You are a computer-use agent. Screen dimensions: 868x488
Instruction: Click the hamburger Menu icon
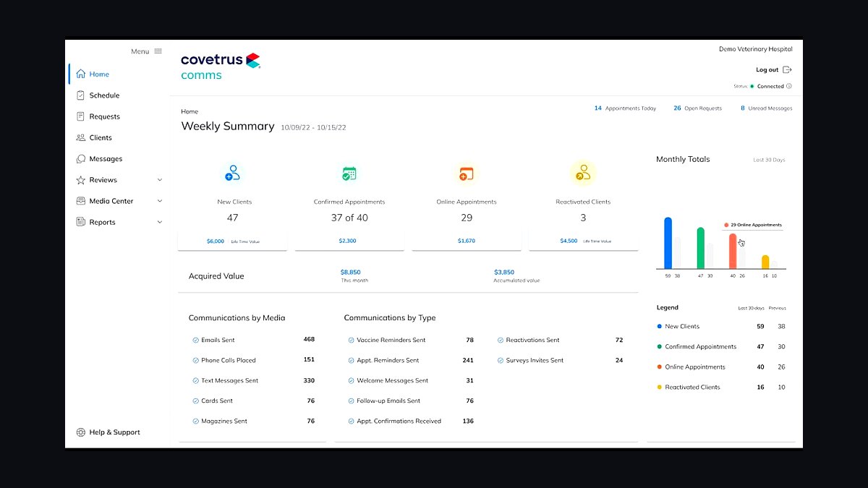click(x=158, y=51)
